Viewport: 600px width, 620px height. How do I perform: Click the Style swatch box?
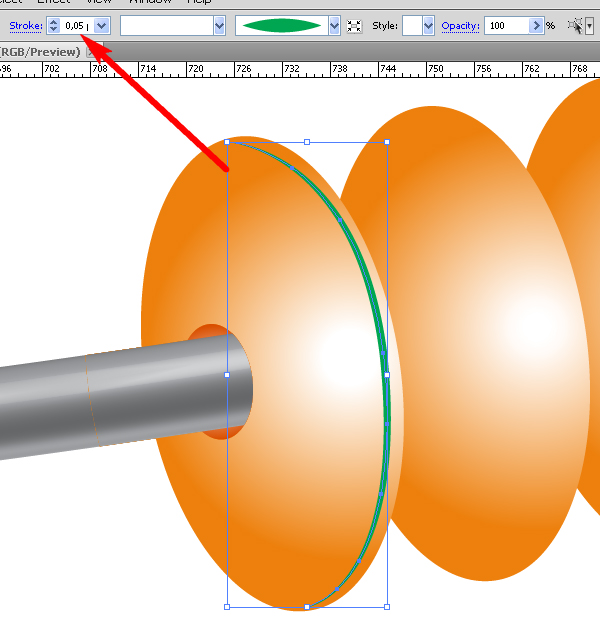pyautogui.click(x=412, y=26)
